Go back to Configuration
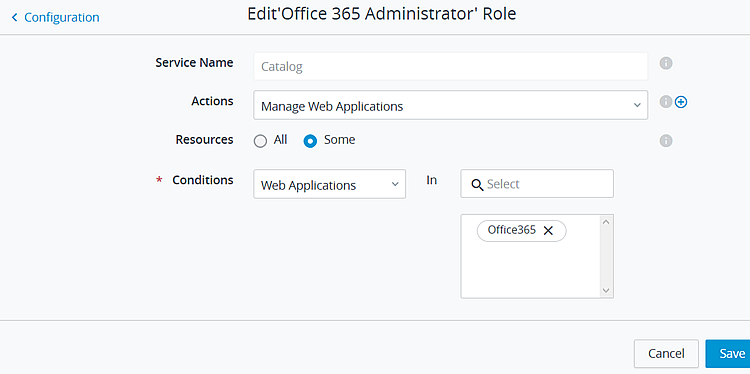The image size is (750, 374). point(62,18)
